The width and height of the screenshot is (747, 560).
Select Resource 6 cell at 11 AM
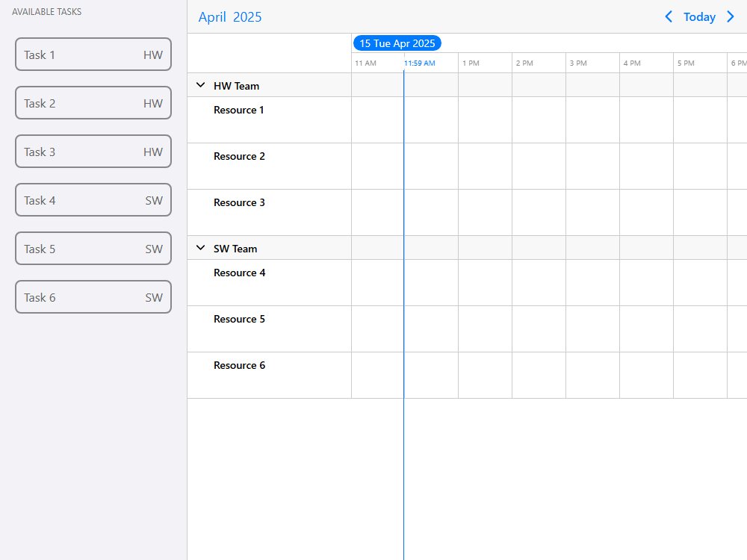(378, 376)
